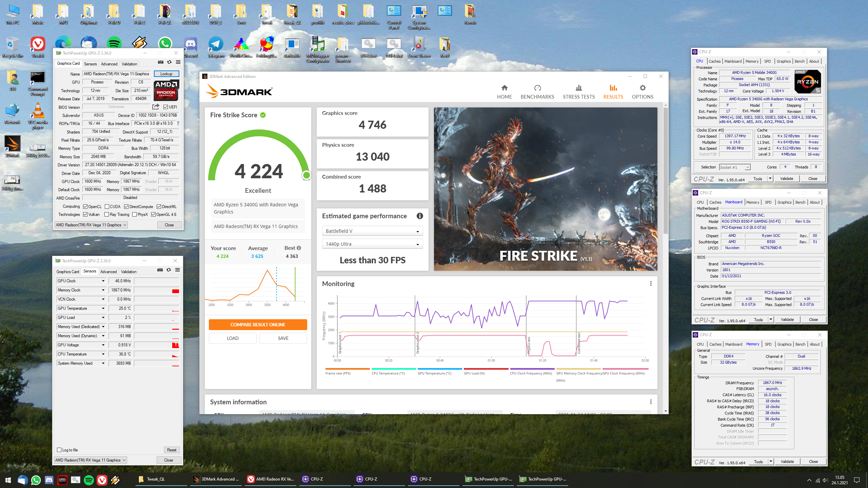Screen dimensions: 868x488
Task: Take a screenshot in upper GPU-Z window
Action: (x=161, y=62)
